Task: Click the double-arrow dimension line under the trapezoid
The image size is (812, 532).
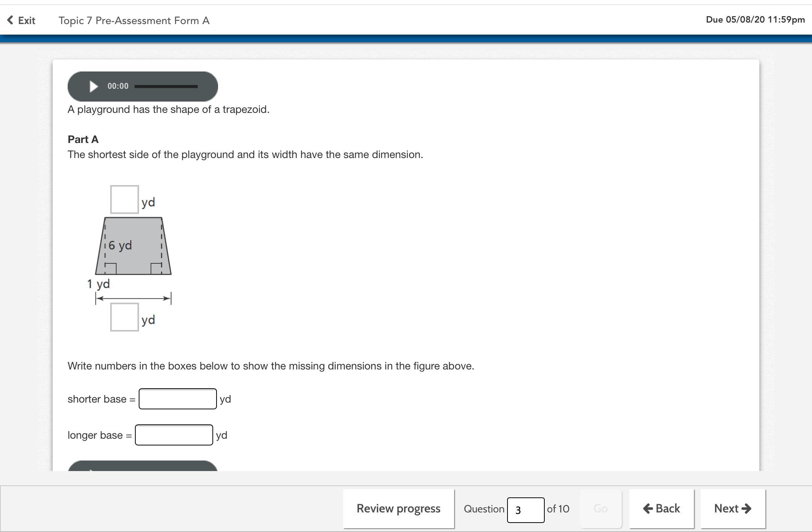Action: pos(133,298)
